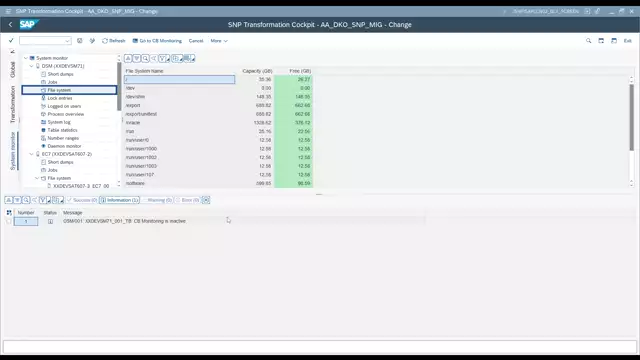Click the SAP logo
Image resolution: width=640 pixels, height=360 pixels.
click(x=29, y=24)
